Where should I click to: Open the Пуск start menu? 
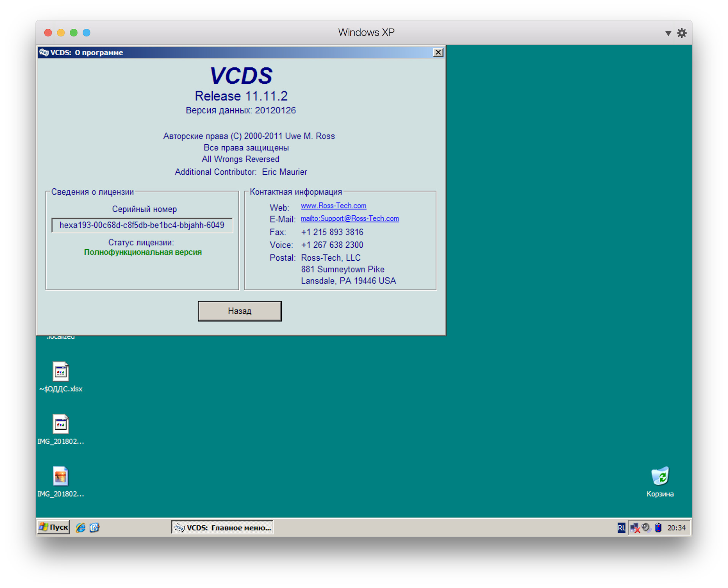(53, 527)
